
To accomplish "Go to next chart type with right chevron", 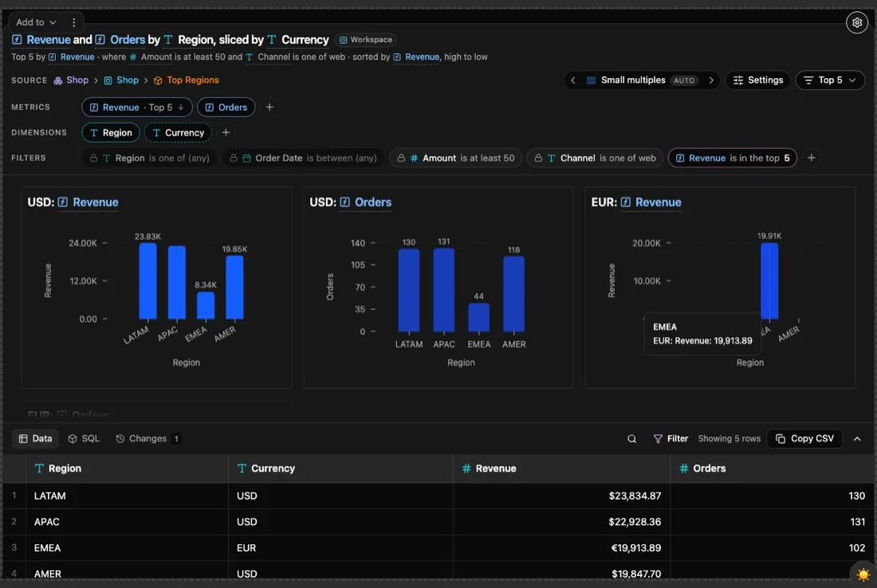I will click(711, 80).
